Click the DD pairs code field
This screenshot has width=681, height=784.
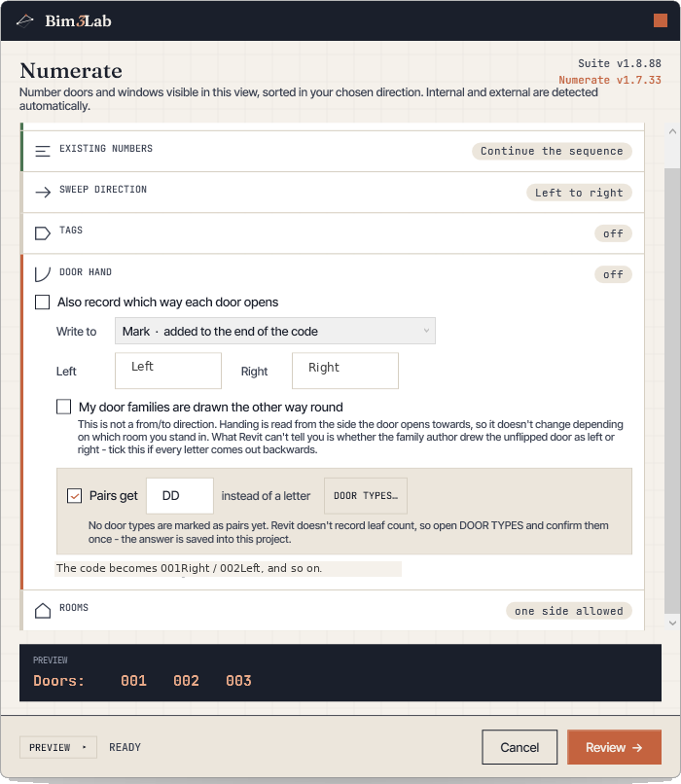point(180,495)
